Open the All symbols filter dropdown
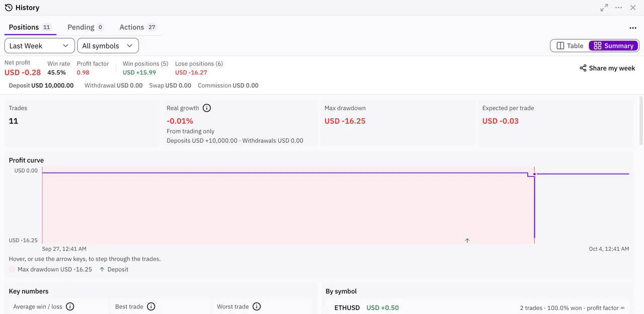This screenshot has width=644, height=314. tap(108, 46)
